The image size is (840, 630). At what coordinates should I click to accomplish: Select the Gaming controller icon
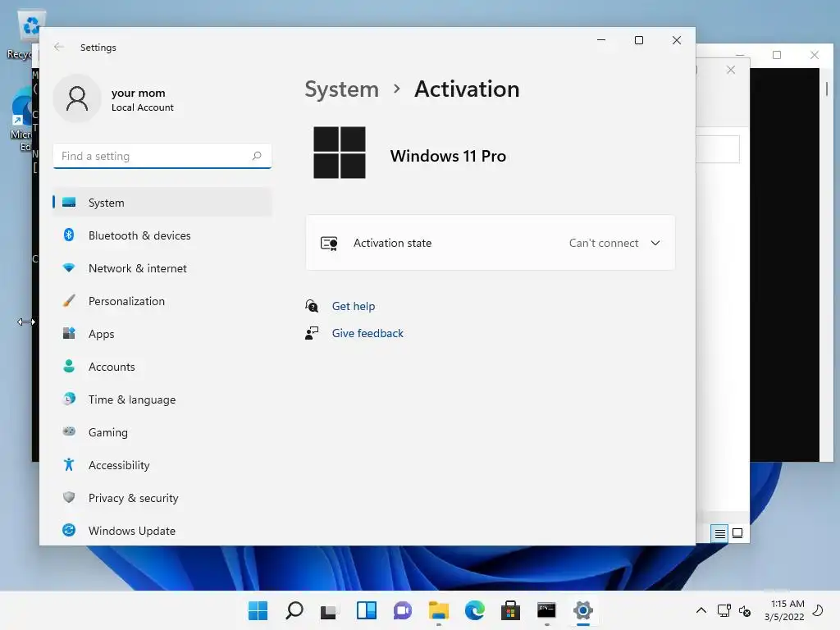point(69,431)
